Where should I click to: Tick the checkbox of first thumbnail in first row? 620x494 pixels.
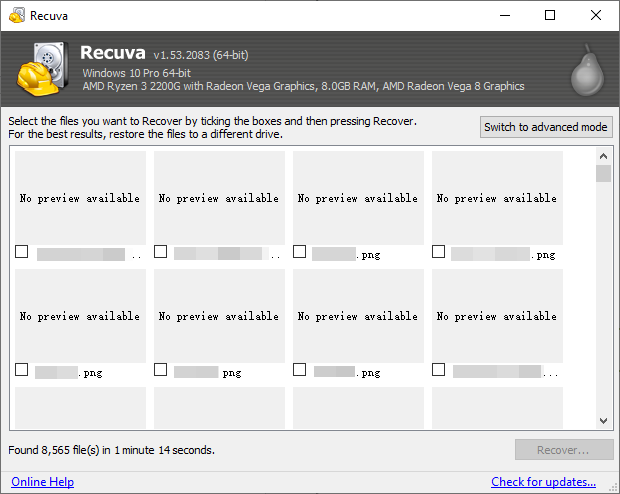(22, 253)
